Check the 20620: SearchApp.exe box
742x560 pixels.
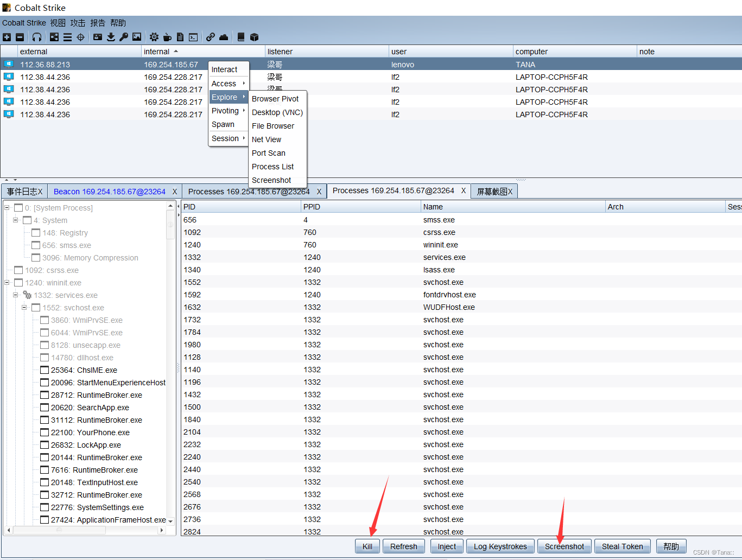(45, 408)
